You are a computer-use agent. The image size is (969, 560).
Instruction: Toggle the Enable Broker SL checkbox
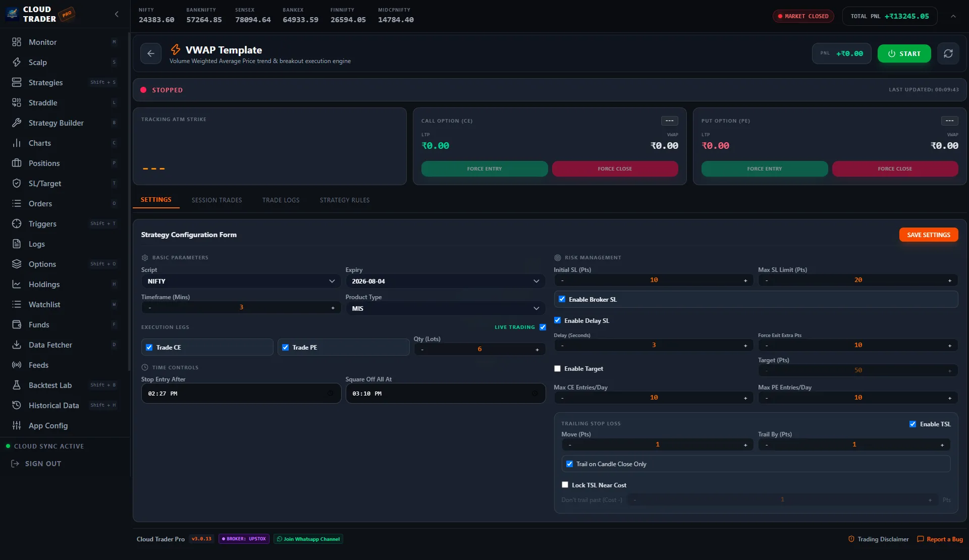point(562,299)
